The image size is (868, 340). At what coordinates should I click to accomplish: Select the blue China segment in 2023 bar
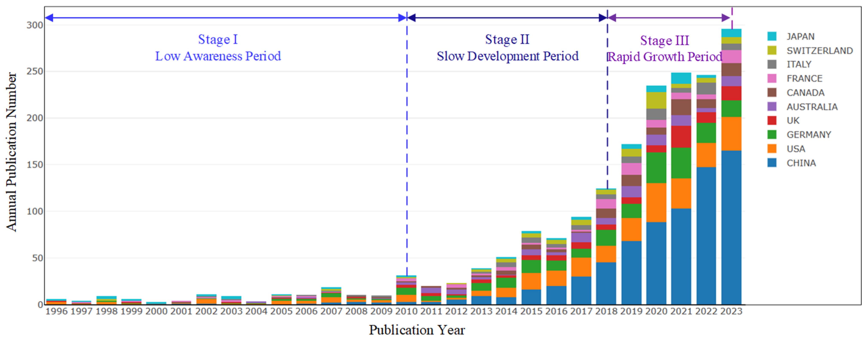pos(731,227)
